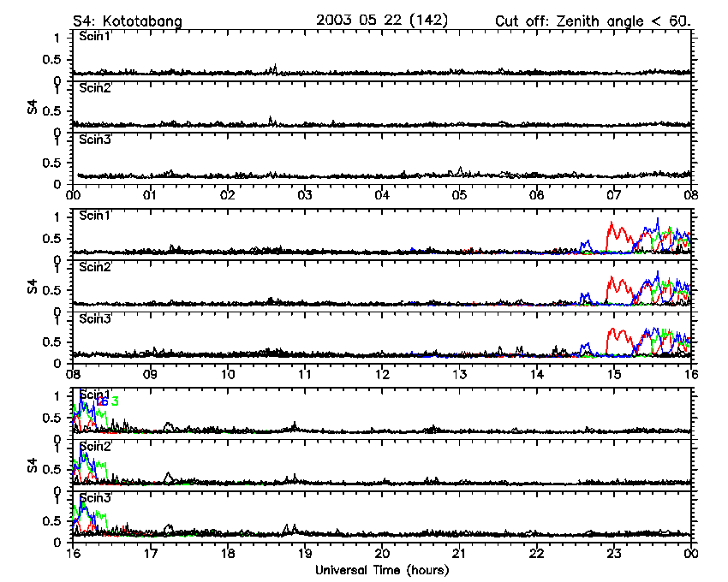Select the Scin3 label in the 16–00 hour panel
The width and height of the screenshot is (728, 582).
[x=95, y=498]
